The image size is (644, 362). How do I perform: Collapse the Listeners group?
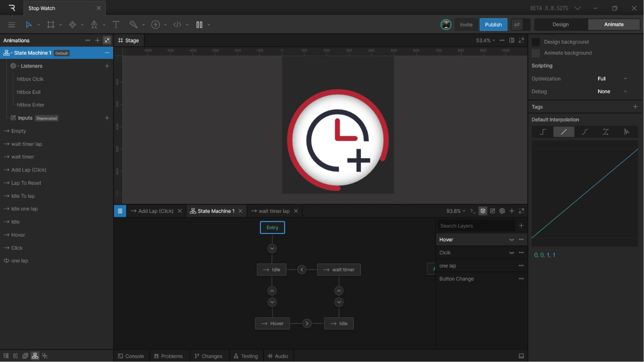(x=18, y=66)
